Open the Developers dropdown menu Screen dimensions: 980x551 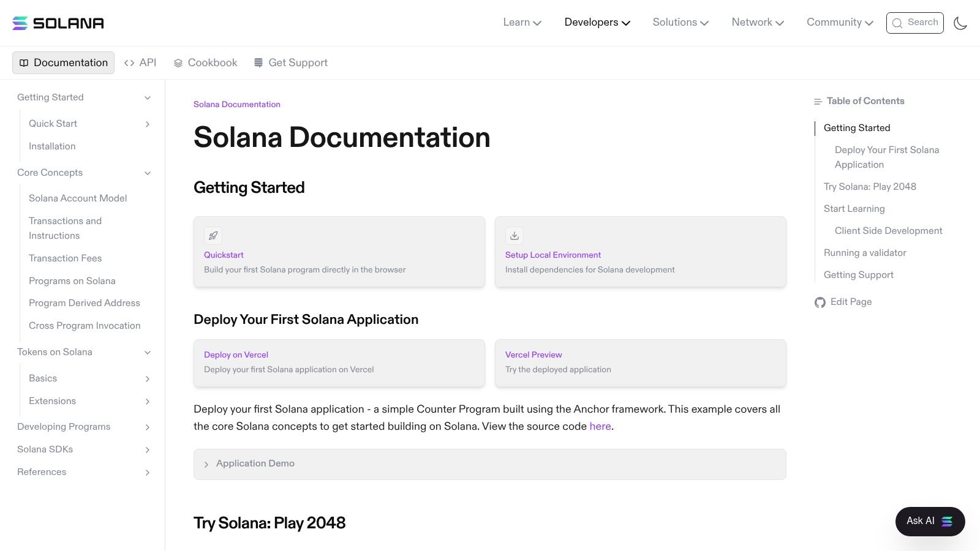click(597, 23)
